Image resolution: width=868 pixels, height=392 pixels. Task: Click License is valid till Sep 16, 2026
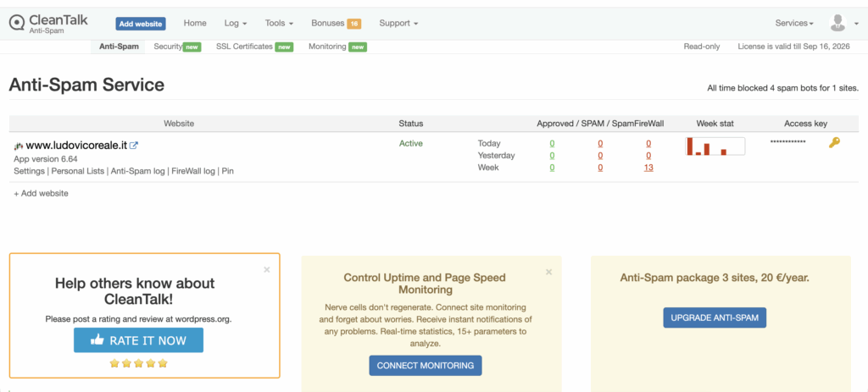pos(793,47)
